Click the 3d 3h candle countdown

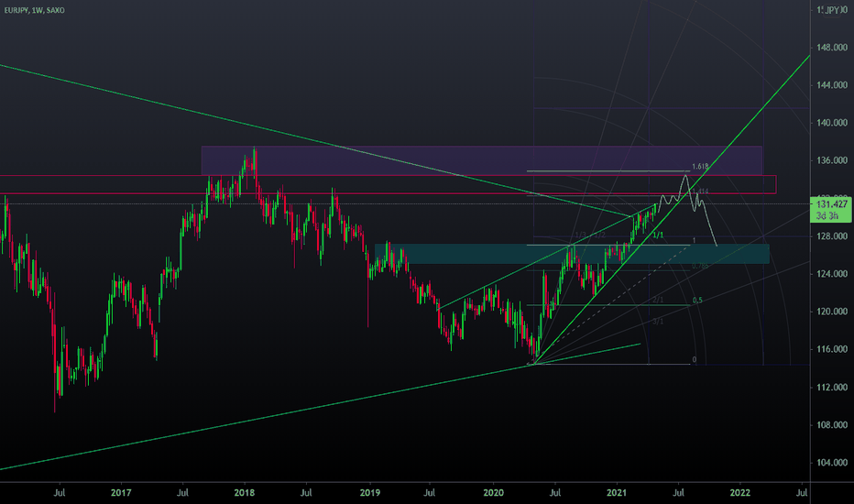827,215
